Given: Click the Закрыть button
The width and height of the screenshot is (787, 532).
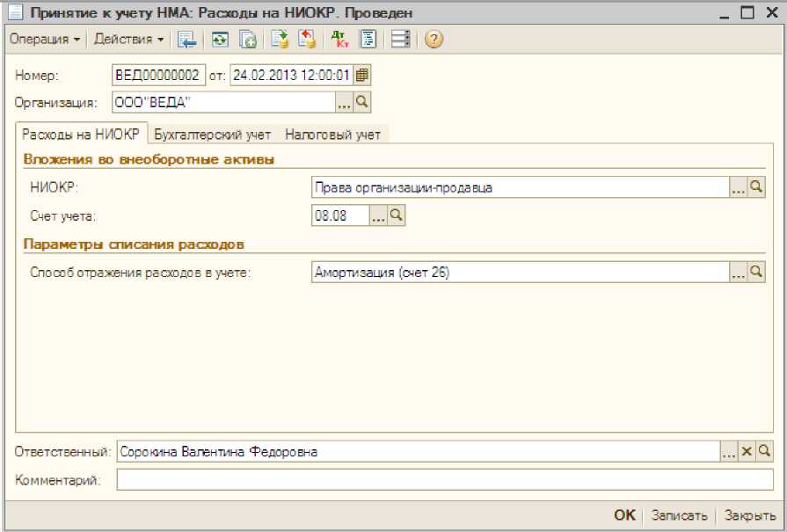Looking at the screenshot, I should (x=750, y=516).
